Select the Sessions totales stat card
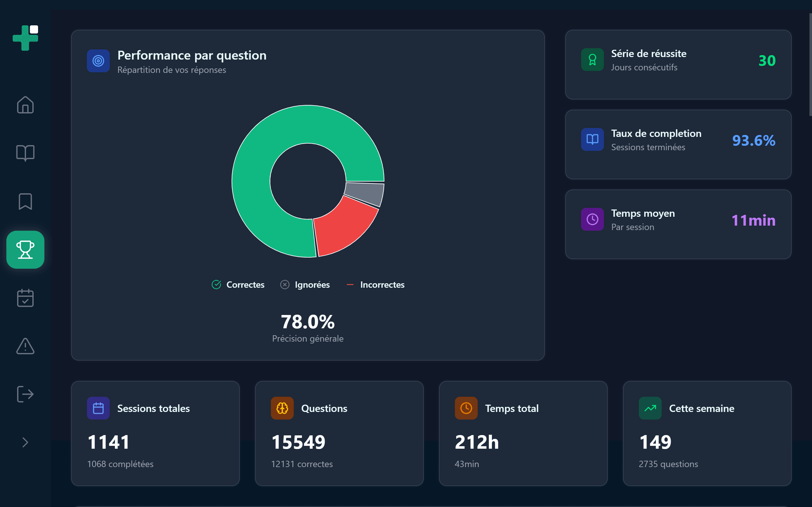This screenshot has width=812, height=507. 155,433
